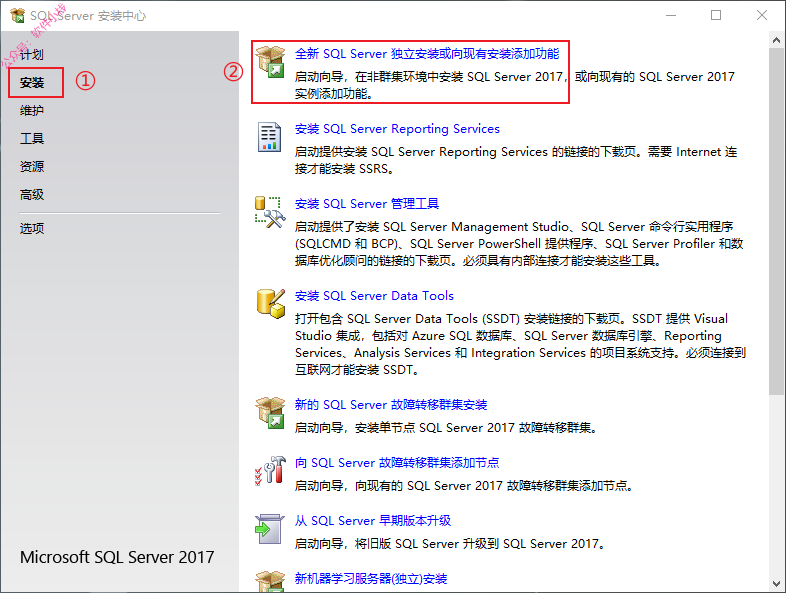Viewport: 786px width, 593px height.
Task: Switch to the 维护 page
Action: pyautogui.click(x=32, y=110)
